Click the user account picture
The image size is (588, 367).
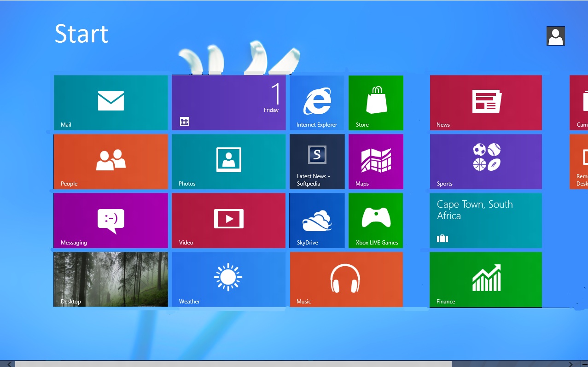[x=555, y=36]
